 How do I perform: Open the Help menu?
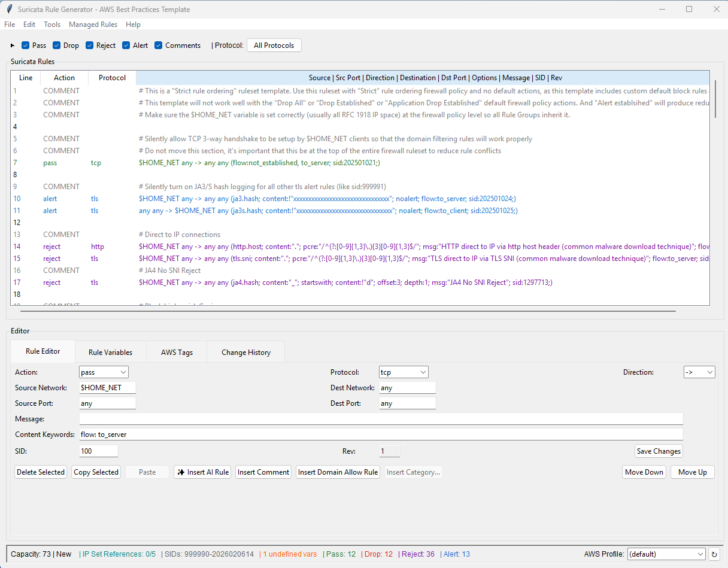133,25
